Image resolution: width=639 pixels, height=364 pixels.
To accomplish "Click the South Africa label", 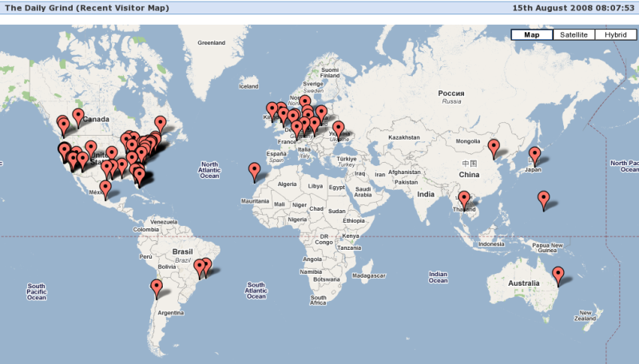I will click(318, 300).
